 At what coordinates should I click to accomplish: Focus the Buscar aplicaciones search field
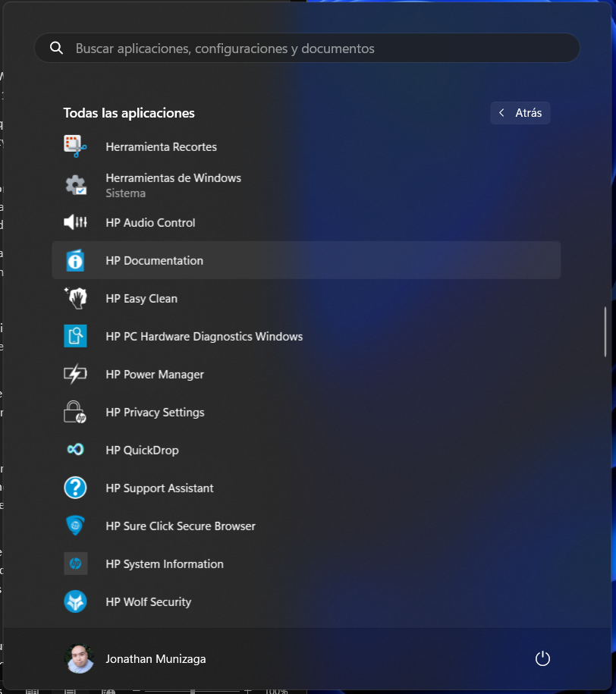click(307, 48)
